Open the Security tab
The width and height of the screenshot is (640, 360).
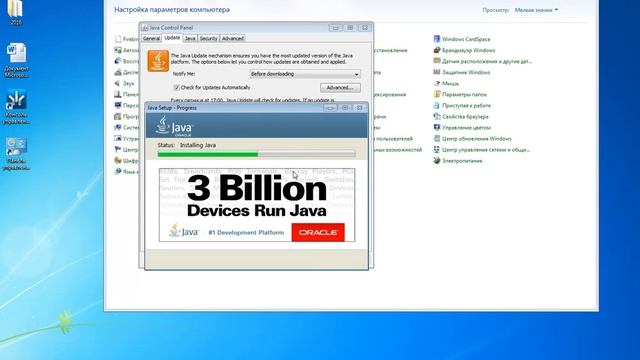[x=209, y=38]
